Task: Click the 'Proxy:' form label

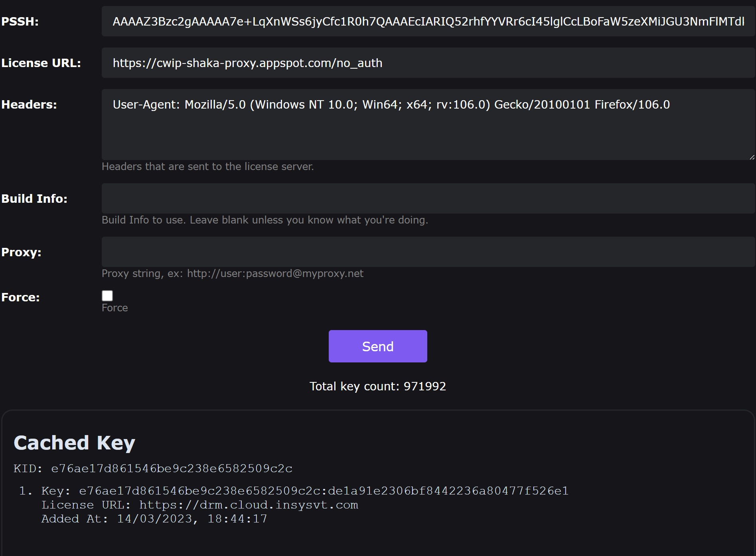Action: tap(22, 252)
